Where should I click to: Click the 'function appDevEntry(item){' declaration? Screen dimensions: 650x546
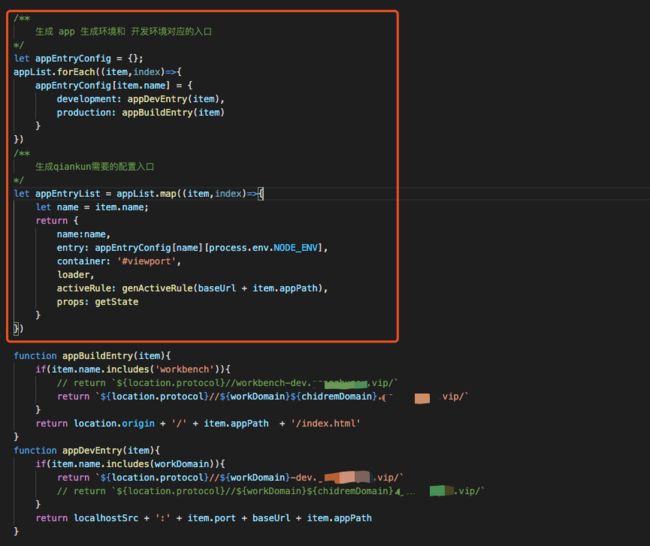87,451
